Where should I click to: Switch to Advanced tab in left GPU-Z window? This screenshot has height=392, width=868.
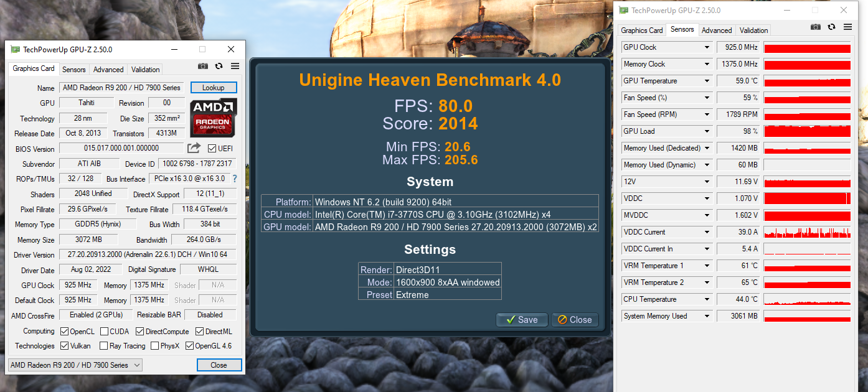click(108, 70)
